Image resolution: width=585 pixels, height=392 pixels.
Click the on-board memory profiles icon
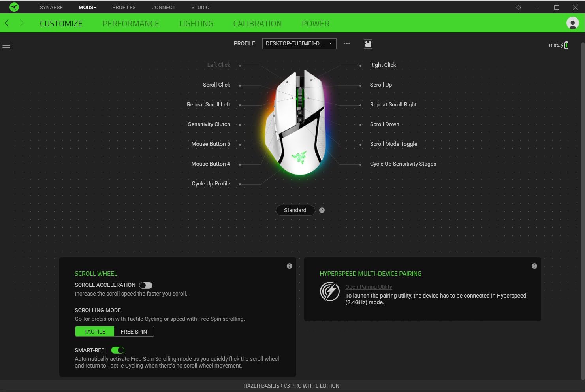[368, 44]
